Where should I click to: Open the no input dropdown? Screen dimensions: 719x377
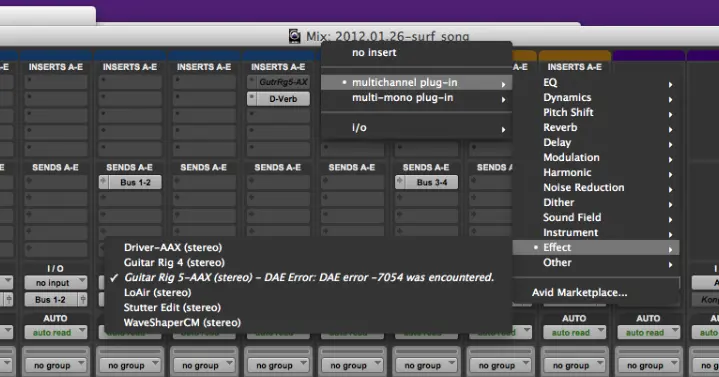[55, 283]
